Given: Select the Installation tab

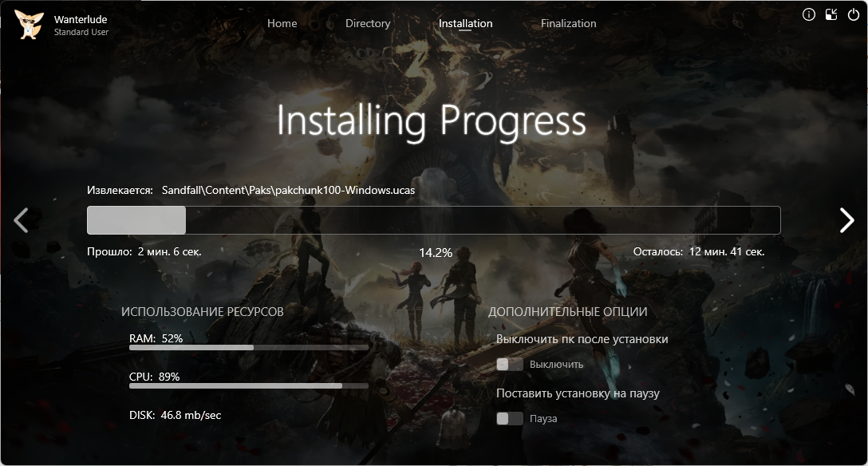Looking at the screenshot, I should pyautogui.click(x=465, y=24).
